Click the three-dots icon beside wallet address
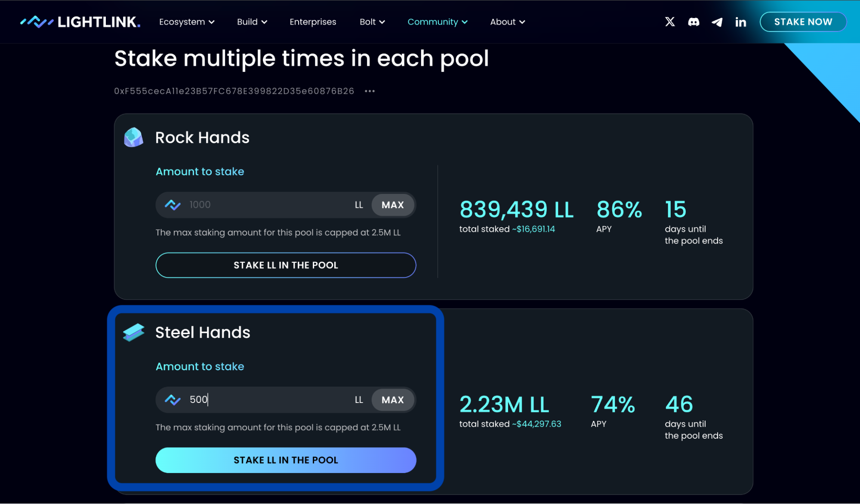The image size is (860, 504). 370,91
